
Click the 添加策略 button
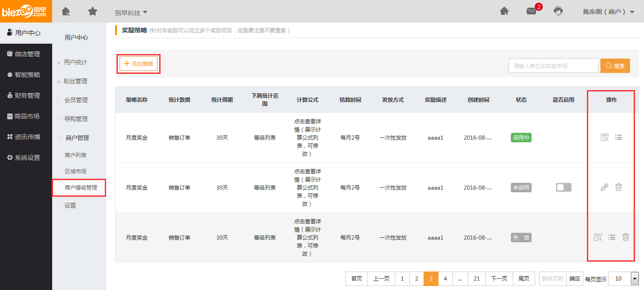coord(139,64)
